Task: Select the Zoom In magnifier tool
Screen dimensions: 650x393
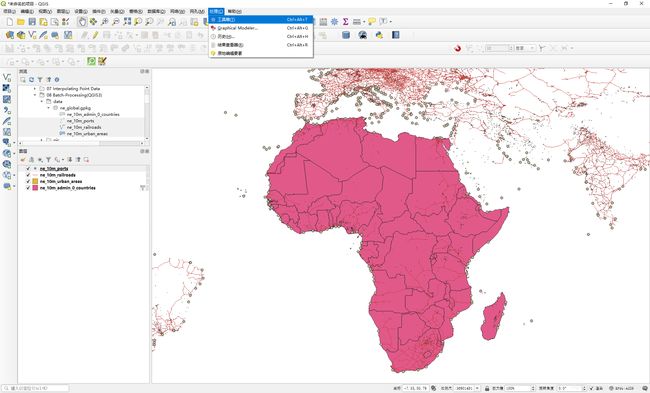Action: point(104,22)
